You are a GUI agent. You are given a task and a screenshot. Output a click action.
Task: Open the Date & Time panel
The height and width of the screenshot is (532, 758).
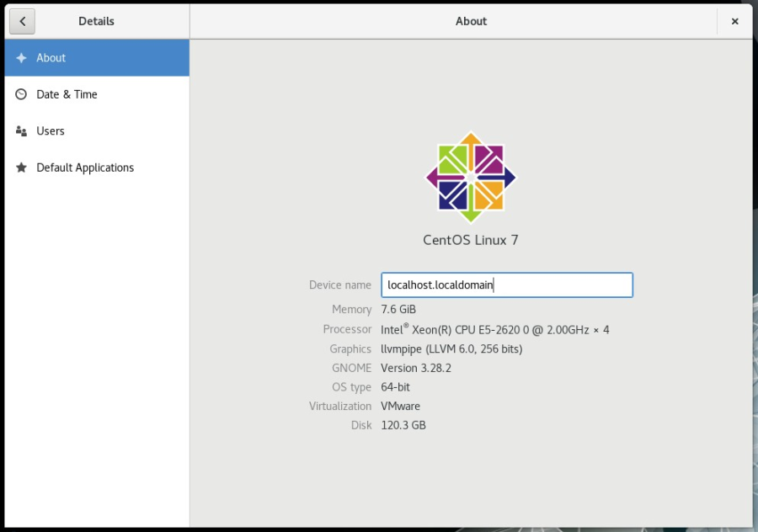click(x=97, y=94)
